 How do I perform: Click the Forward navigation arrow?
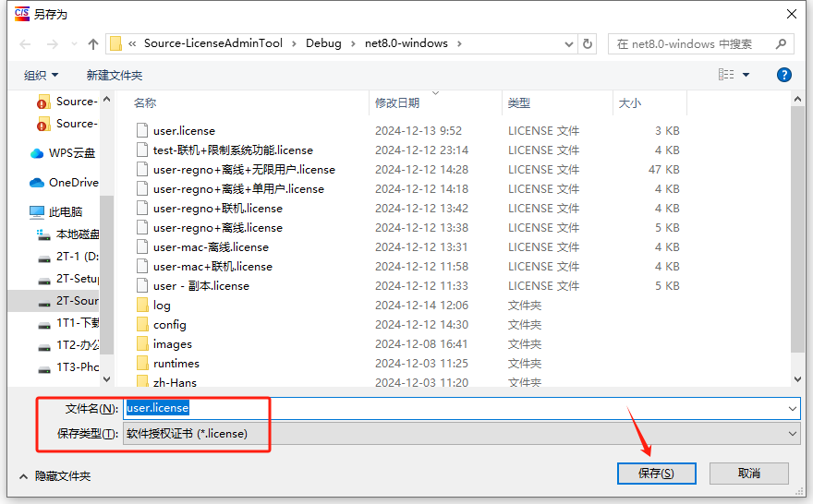53,44
